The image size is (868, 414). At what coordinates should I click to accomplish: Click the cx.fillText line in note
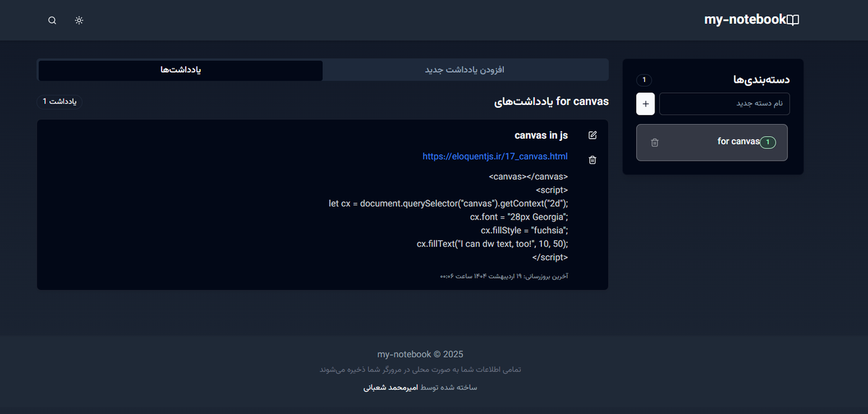pyautogui.click(x=492, y=244)
